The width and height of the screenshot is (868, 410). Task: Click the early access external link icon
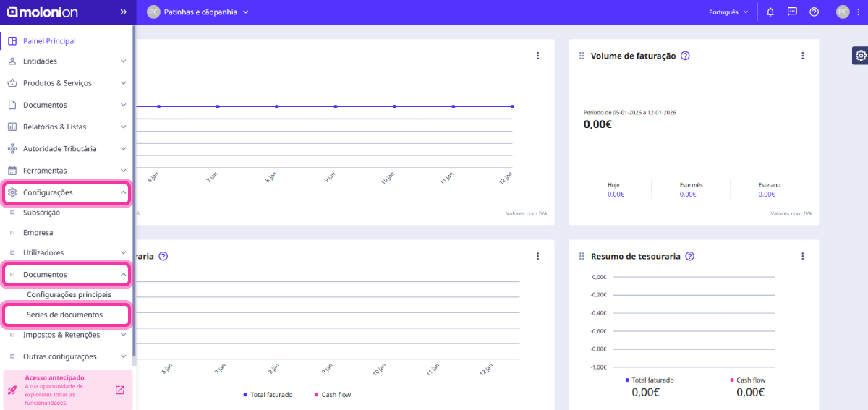pyautogui.click(x=120, y=390)
